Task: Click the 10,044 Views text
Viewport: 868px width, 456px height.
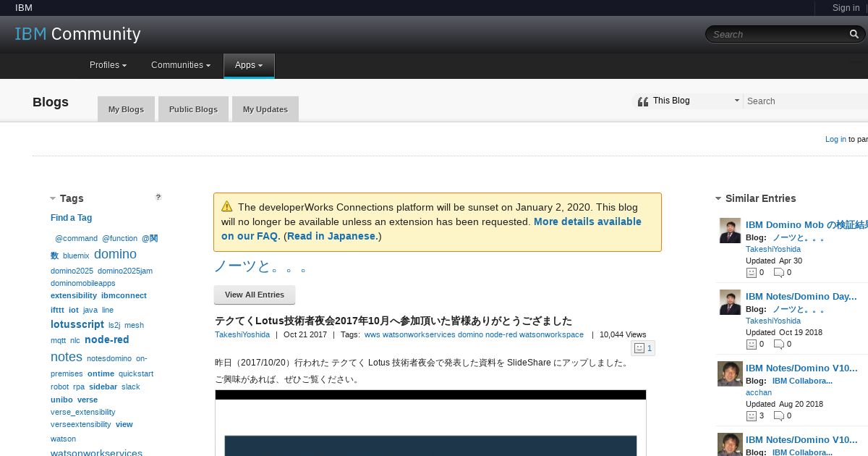Action: 623,334
